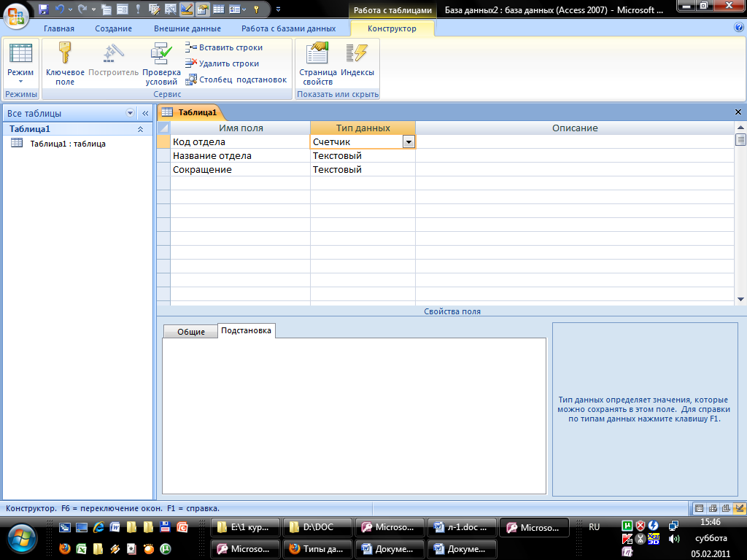Click Вставить строки

click(x=224, y=47)
